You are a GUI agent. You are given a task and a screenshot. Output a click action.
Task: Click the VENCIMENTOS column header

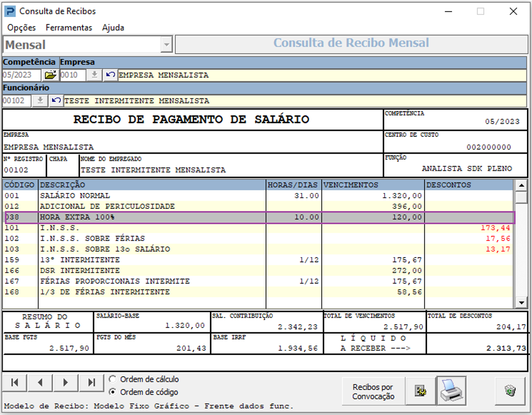pos(373,185)
